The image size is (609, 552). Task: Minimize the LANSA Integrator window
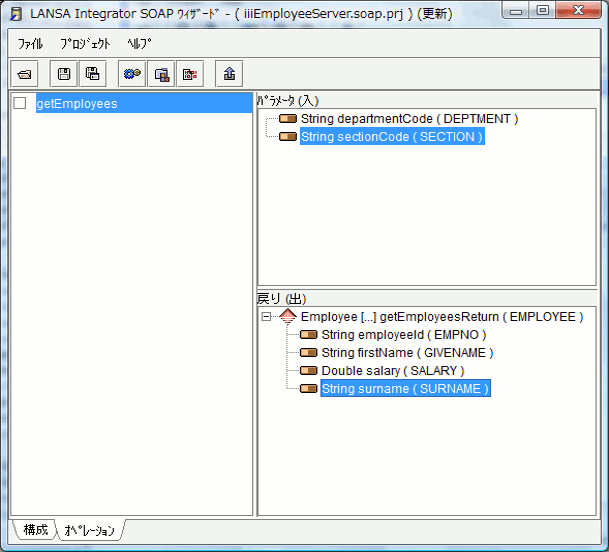click(516, 11)
